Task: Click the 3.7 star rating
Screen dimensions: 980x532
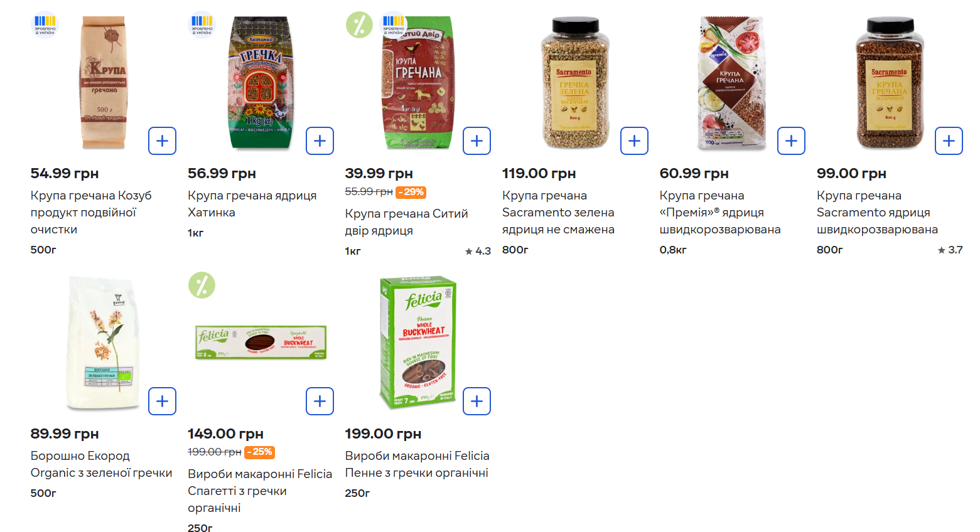Action: click(950, 250)
